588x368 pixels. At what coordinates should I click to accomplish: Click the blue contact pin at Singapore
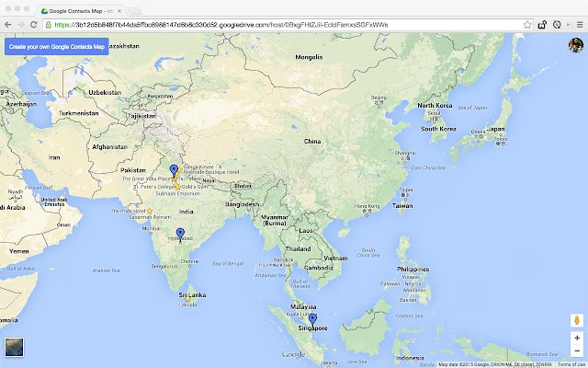[312, 320]
